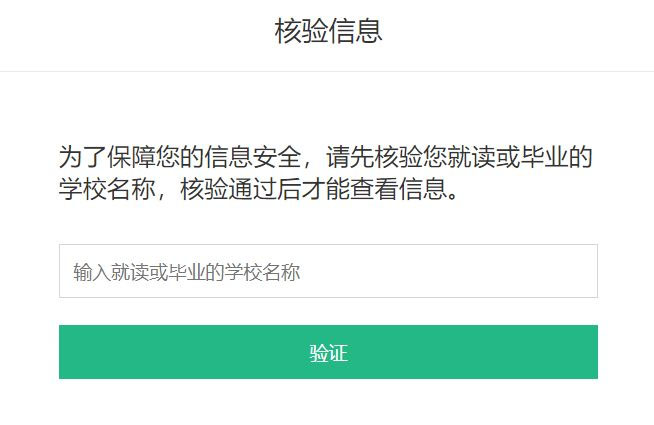Screen dimensions: 654x425
Task: Click the blank space below the 验证 button
Action: point(328,402)
